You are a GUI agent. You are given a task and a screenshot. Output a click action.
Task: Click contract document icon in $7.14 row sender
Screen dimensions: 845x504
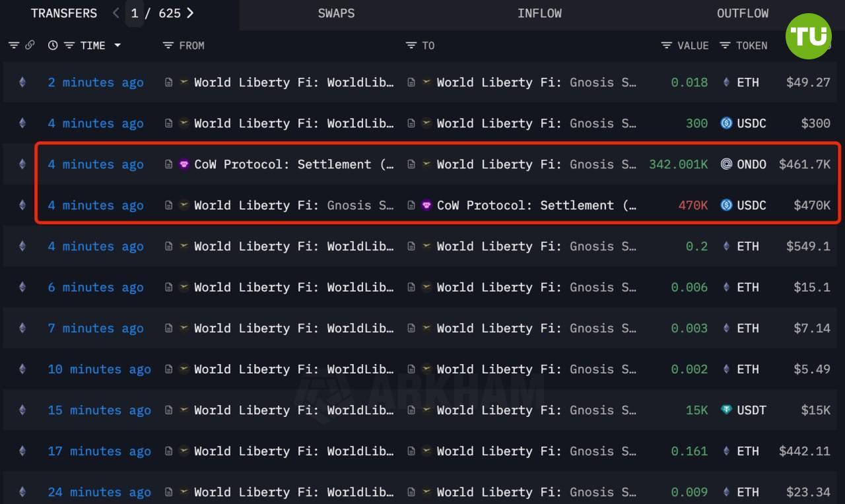click(x=169, y=328)
